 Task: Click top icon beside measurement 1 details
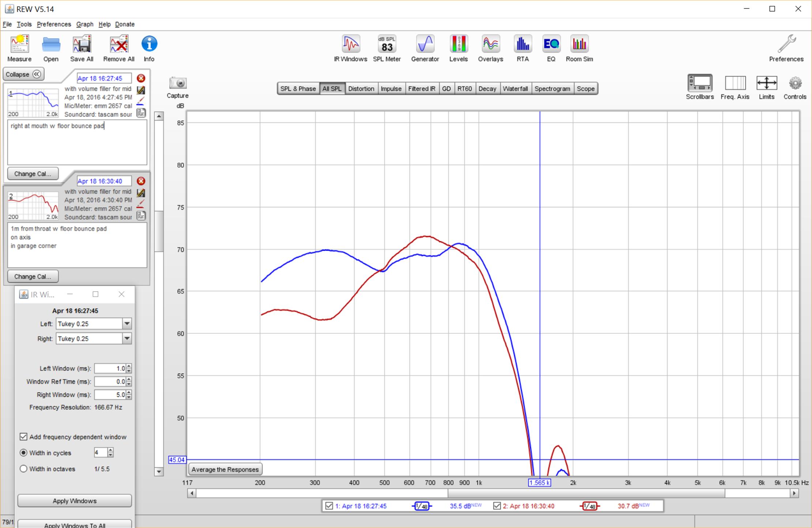pos(141,90)
